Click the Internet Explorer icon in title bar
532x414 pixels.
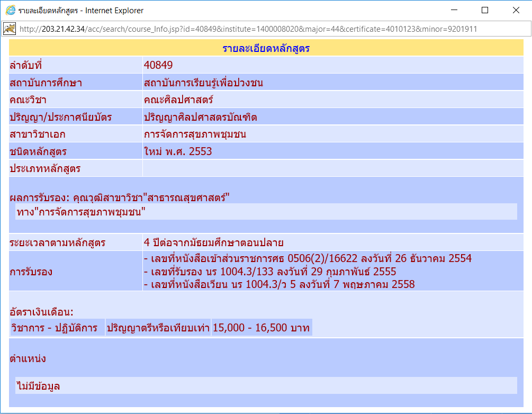(x=10, y=10)
